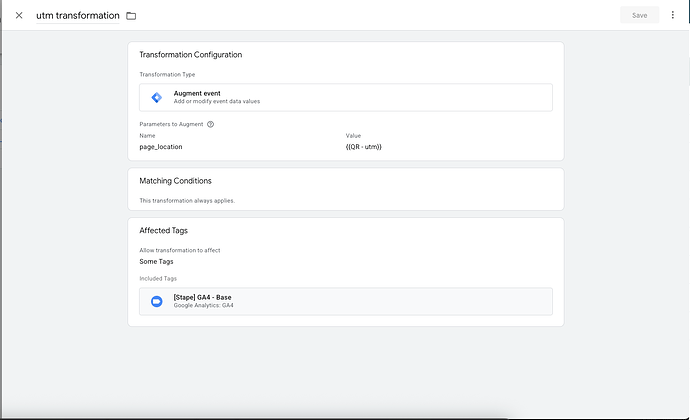Click the {{QR - utm}} value
The image size is (690, 420).
pyautogui.click(x=363, y=147)
